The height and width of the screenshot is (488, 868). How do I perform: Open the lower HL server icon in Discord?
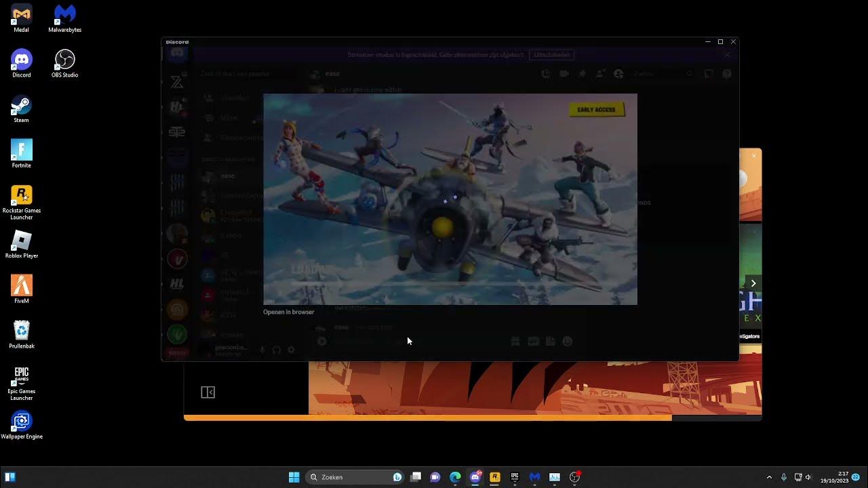tap(177, 284)
